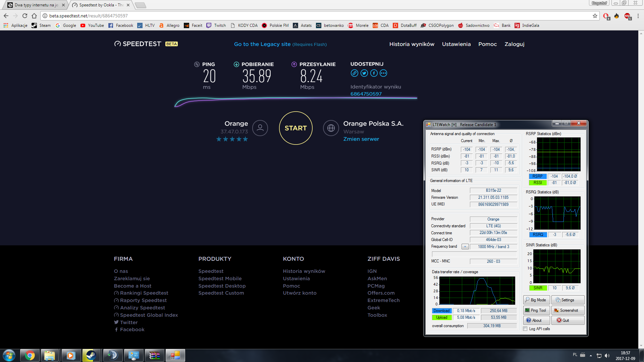Quit the LTEWatch application
The height and width of the screenshot is (362, 644).
(x=568, y=320)
